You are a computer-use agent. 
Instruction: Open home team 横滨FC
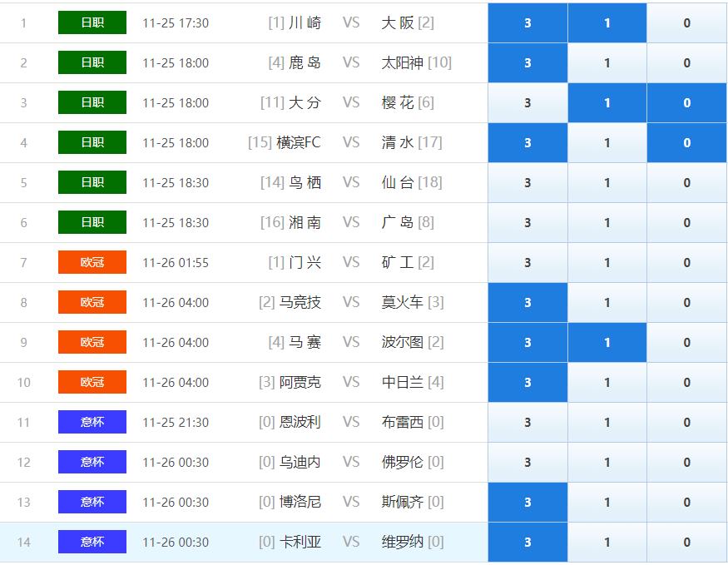298,142
